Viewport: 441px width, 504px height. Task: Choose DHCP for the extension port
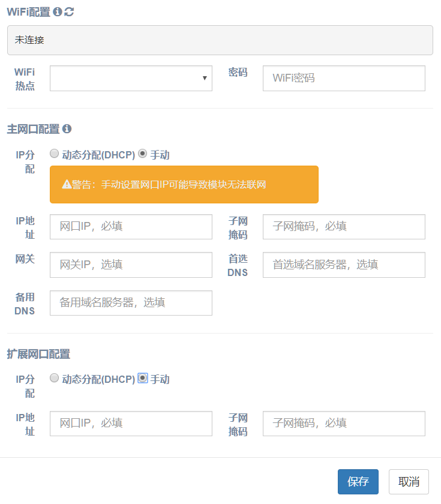pyautogui.click(x=54, y=378)
